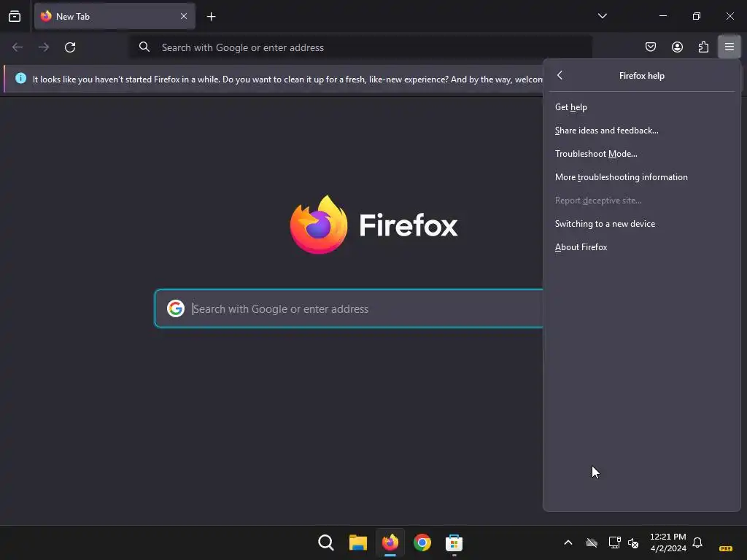Click the forward navigation arrow

44,47
